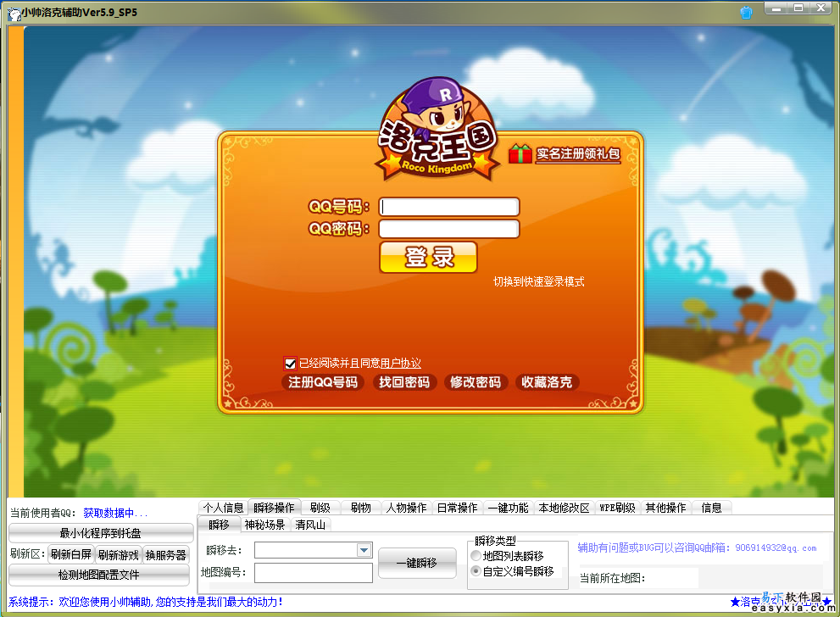The width and height of the screenshot is (840, 617).
Task: Click the orange 登录 login button
Action: tap(428, 257)
